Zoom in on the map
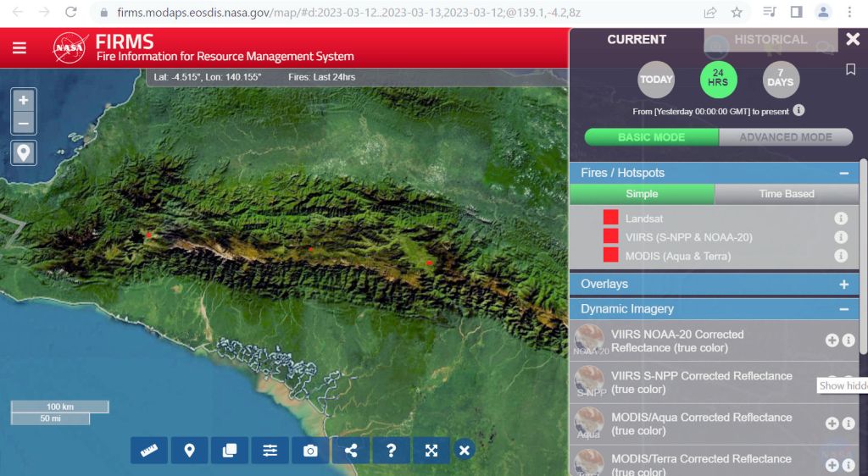The height and width of the screenshot is (476, 868). click(23, 100)
